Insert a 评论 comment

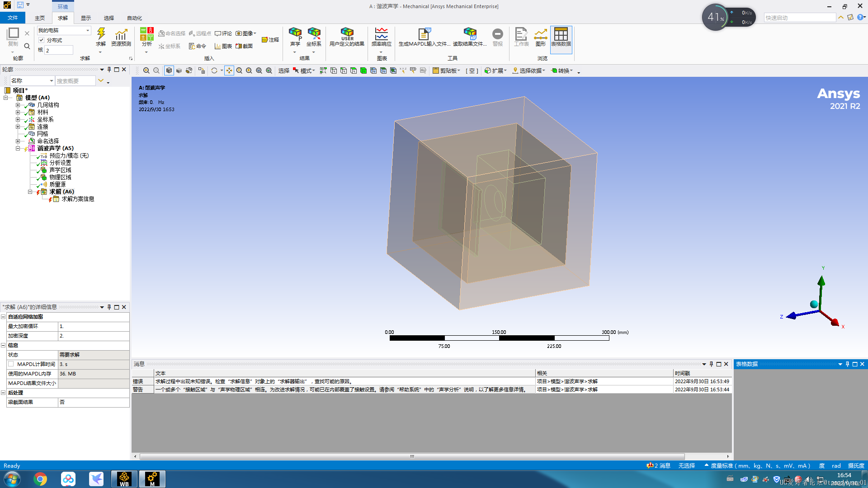(x=223, y=33)
